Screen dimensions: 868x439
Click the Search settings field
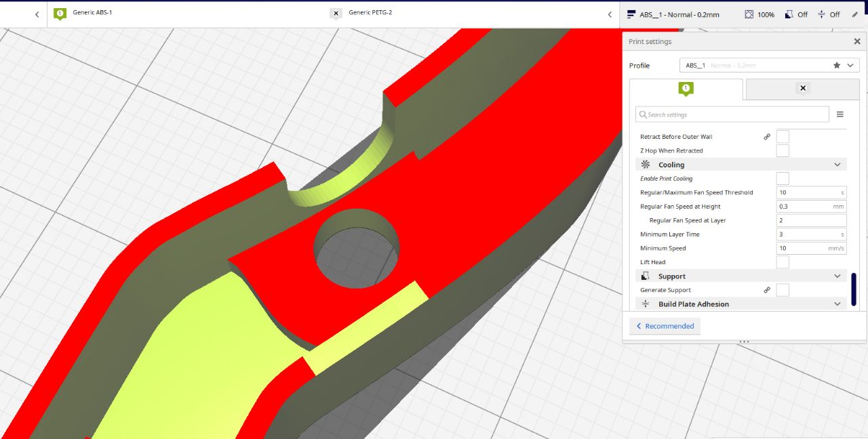(732, 114)
